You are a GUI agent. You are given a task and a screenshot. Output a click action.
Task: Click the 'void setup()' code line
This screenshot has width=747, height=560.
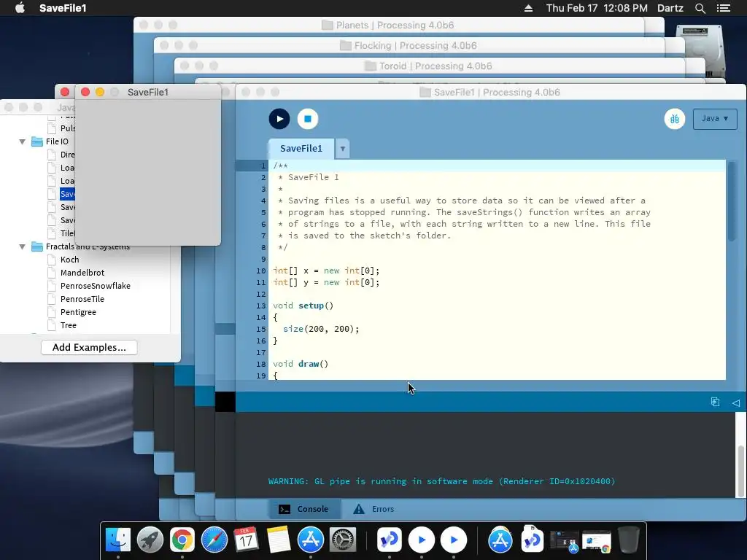click(x=303, y=306)
